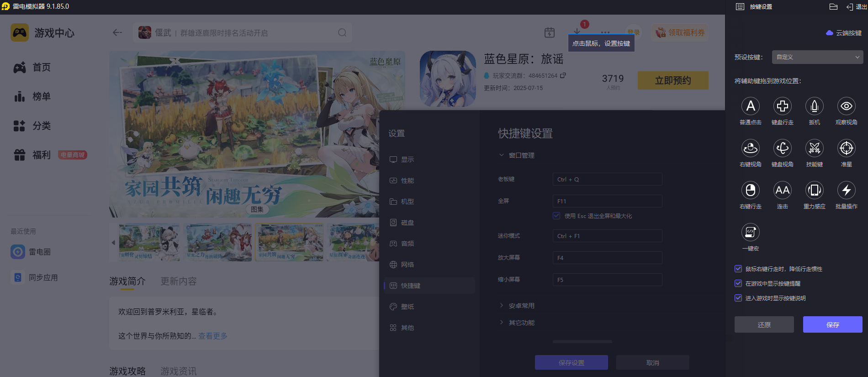Choose the 重力感应 gravity sensor icon

[x=814, y=190]
